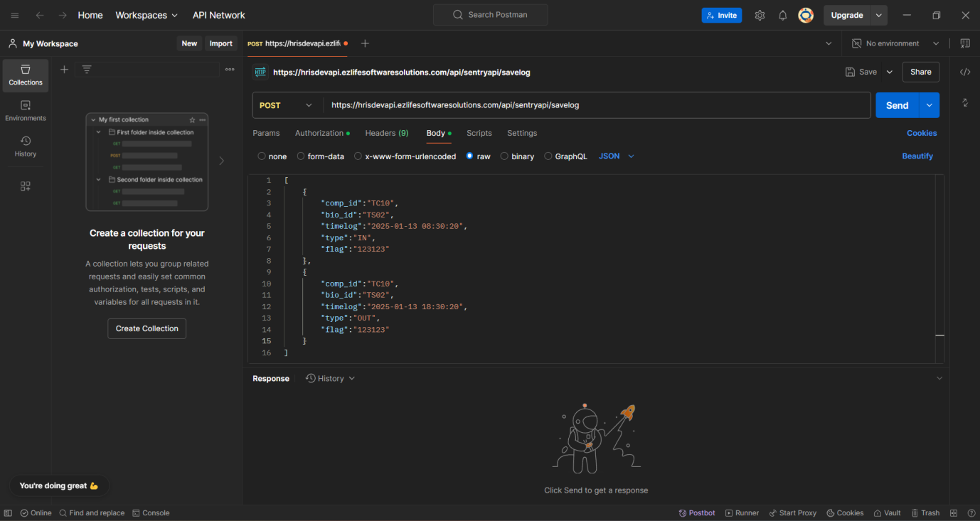Open Trash in status bar
The image size is (980, 521).
click(x=925, y=513)
